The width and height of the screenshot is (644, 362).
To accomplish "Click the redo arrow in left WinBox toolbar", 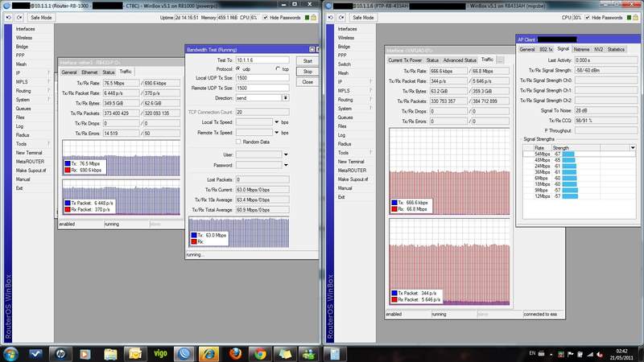I will click(19, 18).
